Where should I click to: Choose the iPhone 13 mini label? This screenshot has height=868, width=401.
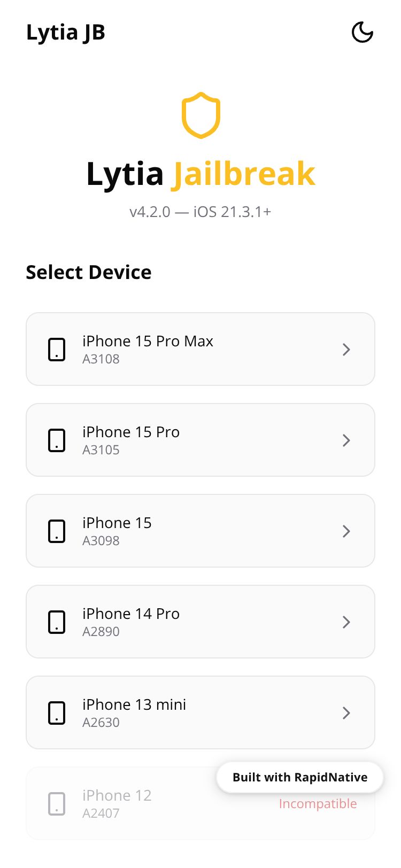pos(134,705)
